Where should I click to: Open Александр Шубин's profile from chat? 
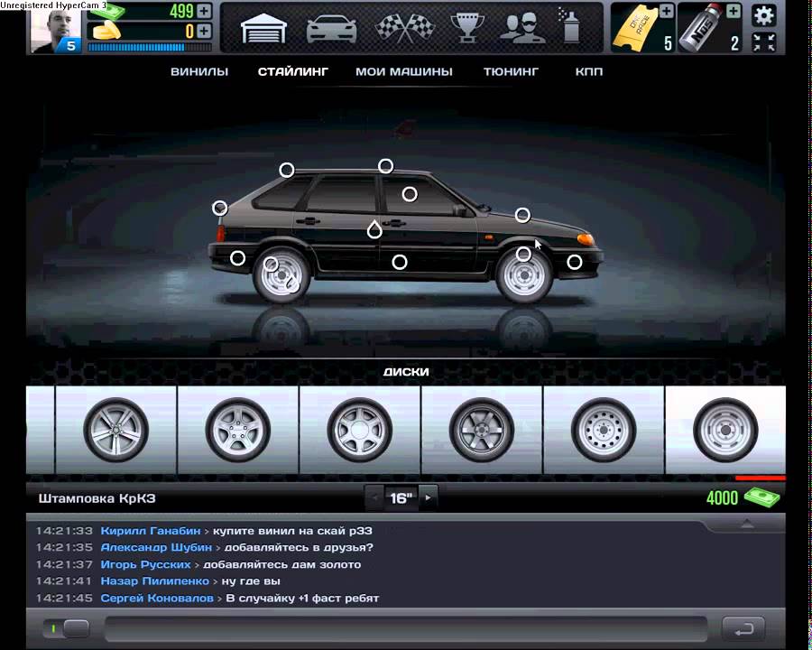click(156, 547)
